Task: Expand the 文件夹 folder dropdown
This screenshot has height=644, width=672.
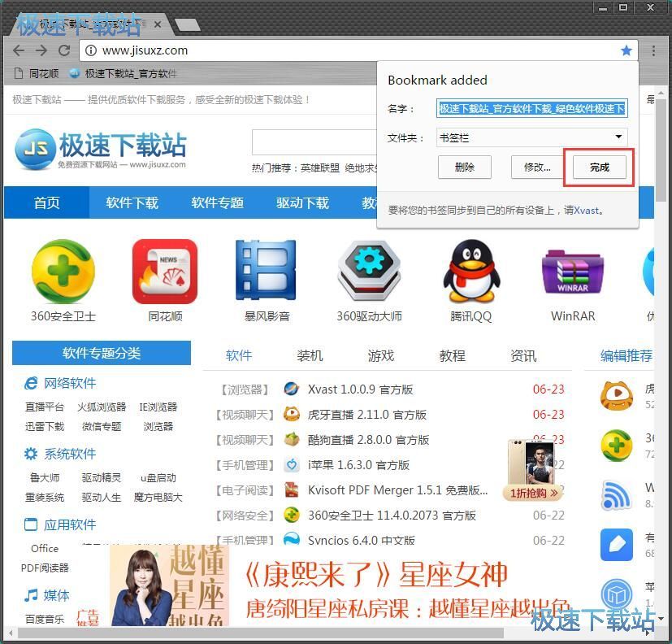Action: (532, 137)
